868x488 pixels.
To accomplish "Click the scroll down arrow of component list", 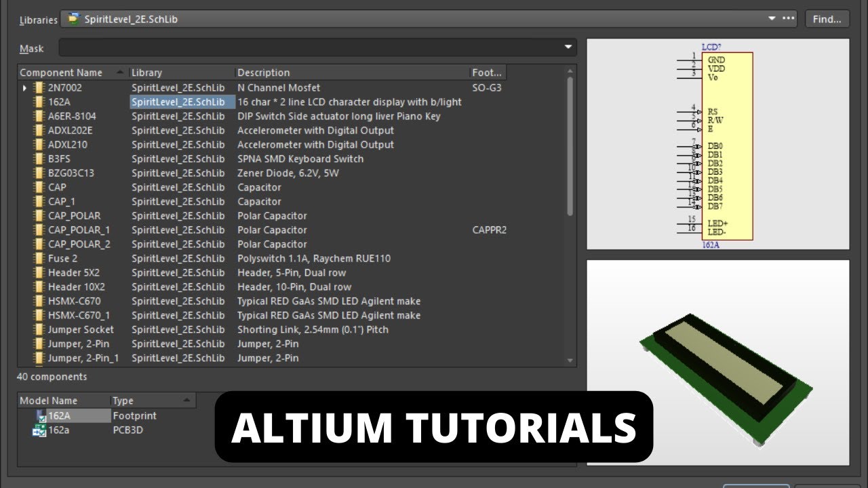I will (570, 361).
